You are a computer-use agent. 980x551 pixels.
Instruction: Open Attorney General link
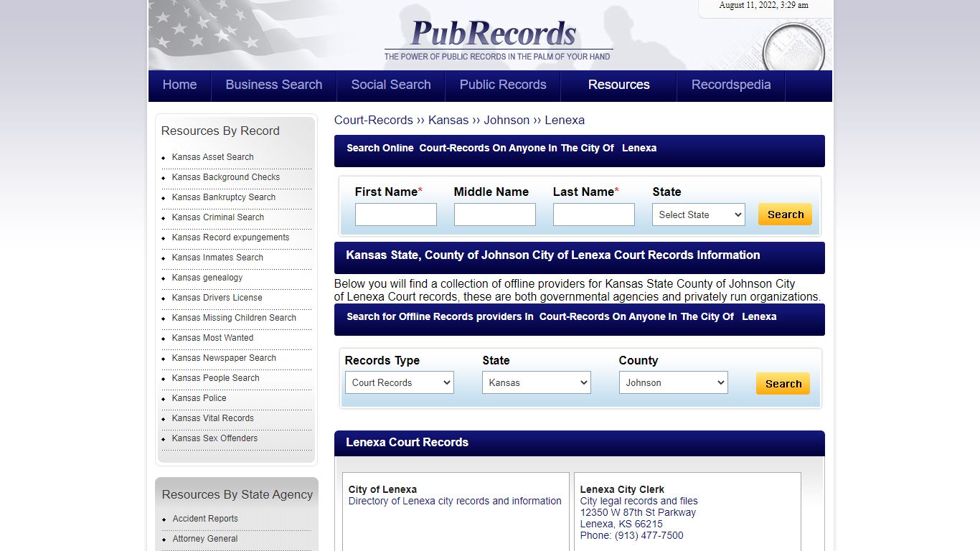tap(205, 539)
